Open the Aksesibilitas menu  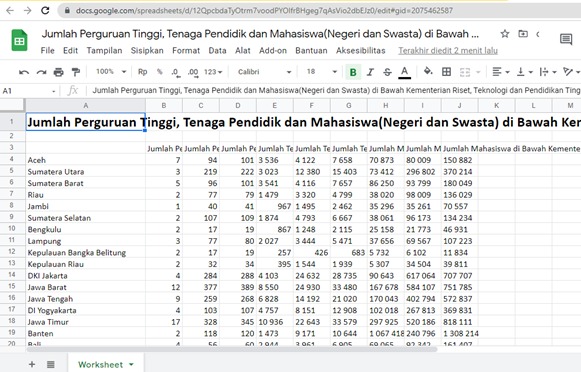pyautogui.click(x=361, y=50)
